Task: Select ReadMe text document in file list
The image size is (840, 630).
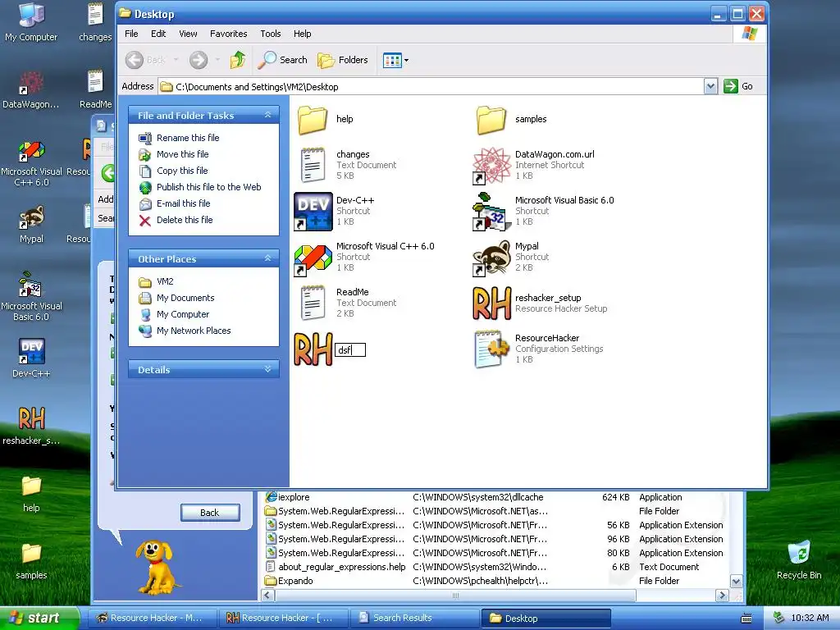Action: (x=313, y=304)
